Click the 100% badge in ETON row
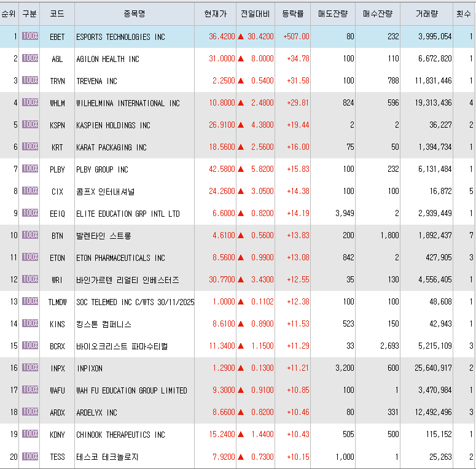 pos(30,257)
